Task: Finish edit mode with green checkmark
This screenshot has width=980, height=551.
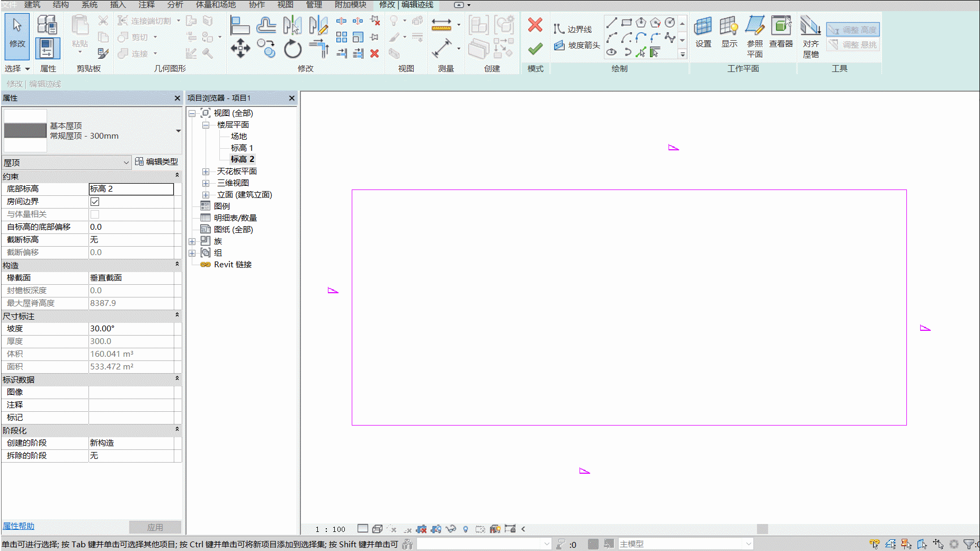Action: (535, 49)
